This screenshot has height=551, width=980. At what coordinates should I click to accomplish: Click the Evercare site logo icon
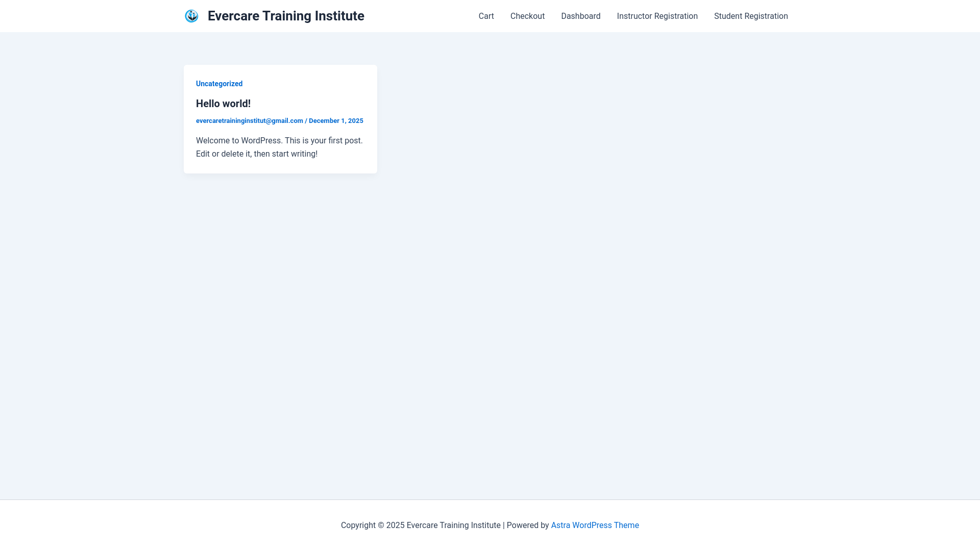click(191, 16)
